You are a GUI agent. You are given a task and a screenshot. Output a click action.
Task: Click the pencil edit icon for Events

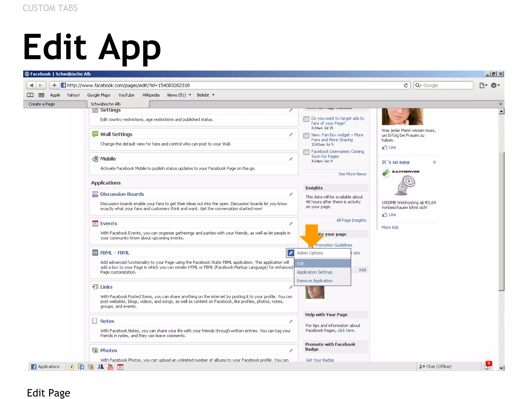(x=291, y=224)
